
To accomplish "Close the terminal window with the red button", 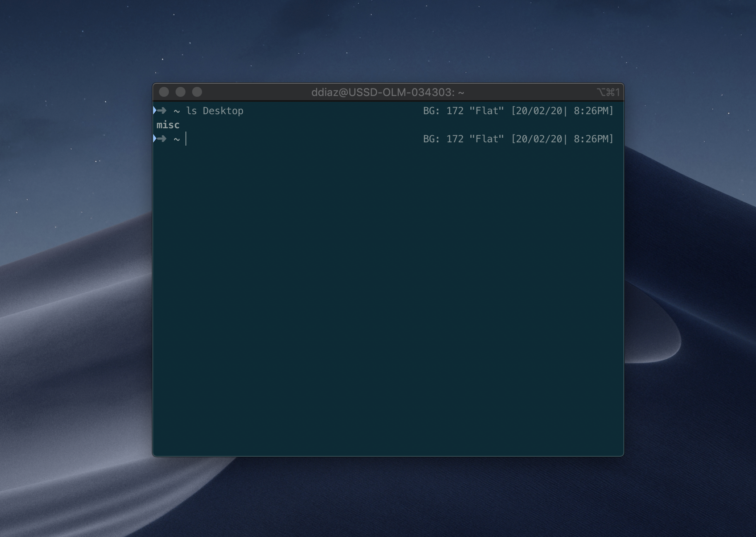I will (165, 92).
